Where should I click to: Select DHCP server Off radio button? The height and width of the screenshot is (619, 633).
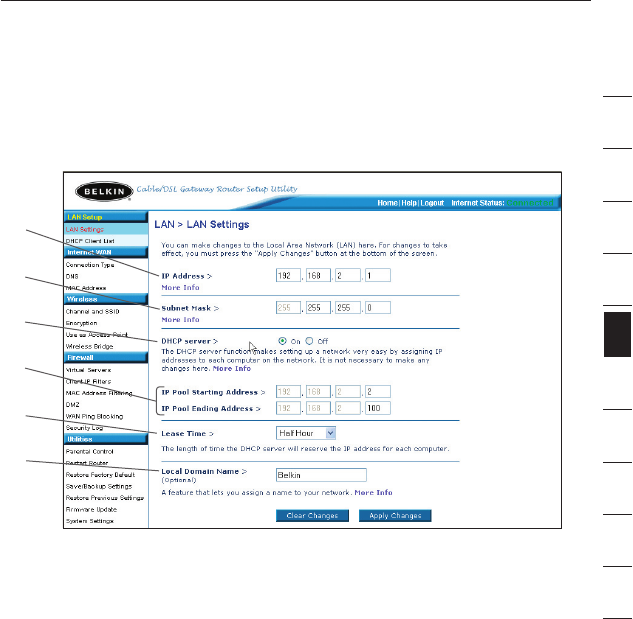click(x=309, y=341)
